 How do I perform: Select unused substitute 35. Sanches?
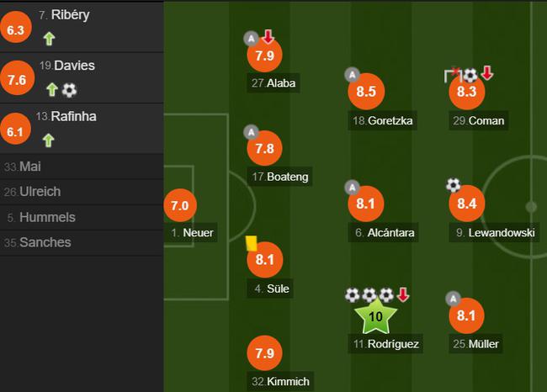click(82, 242)
